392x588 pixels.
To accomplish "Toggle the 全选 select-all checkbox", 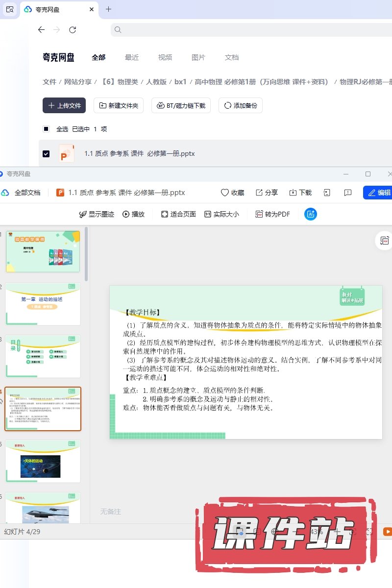I will (46, 129).
